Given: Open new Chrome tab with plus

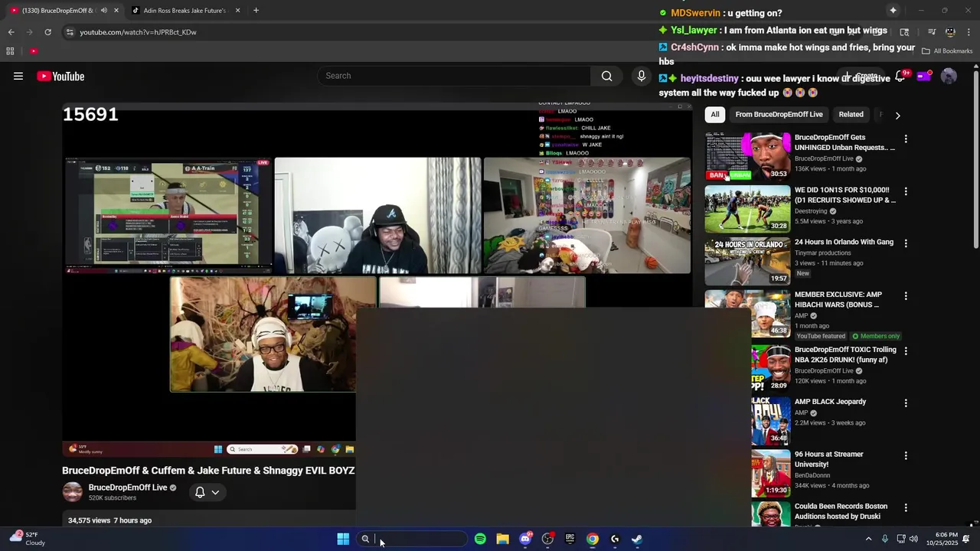Looking at the screenshot, I should tap(256, 11).
